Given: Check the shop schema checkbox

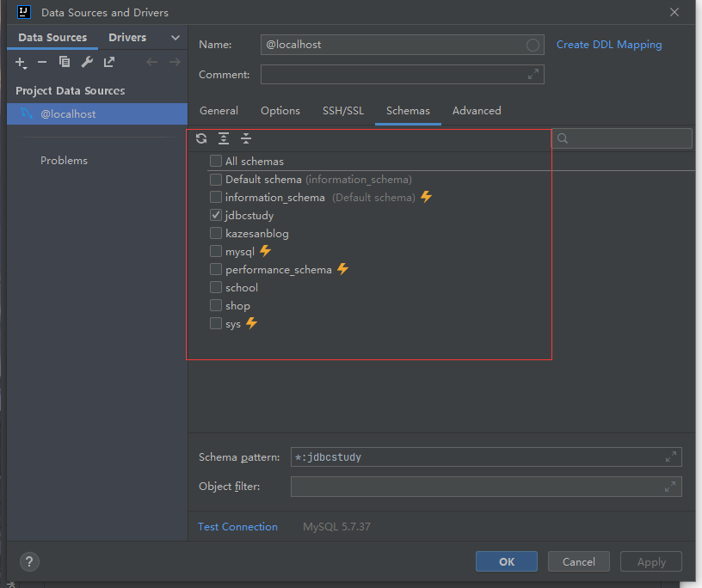Looking at the screenshot, I should click(x=216, y=305).
